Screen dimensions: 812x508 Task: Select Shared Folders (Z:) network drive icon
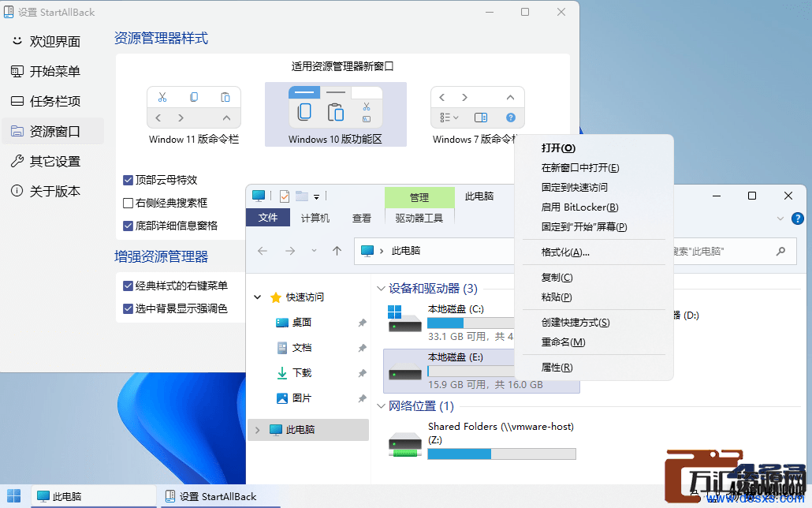(404, 444)
